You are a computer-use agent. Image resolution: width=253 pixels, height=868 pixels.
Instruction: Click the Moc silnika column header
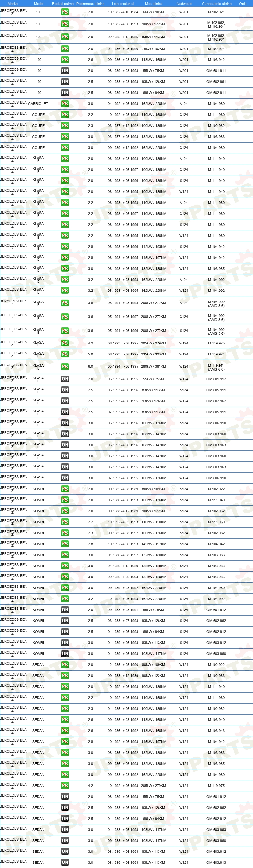pyautogui.click(x=153, y=3)
